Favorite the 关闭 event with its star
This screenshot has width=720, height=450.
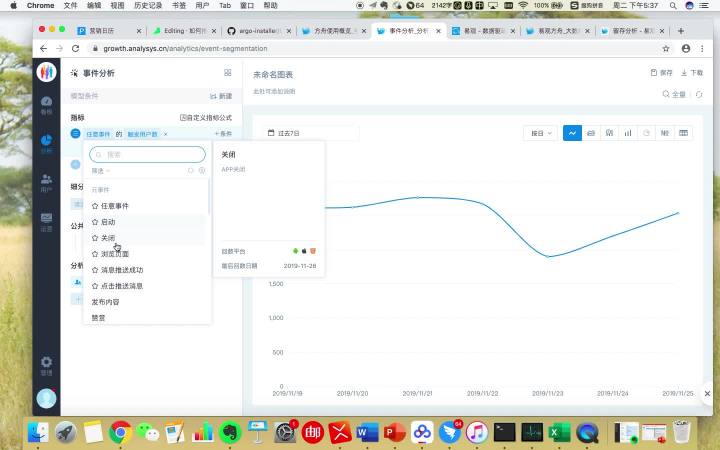click(95, 238)
